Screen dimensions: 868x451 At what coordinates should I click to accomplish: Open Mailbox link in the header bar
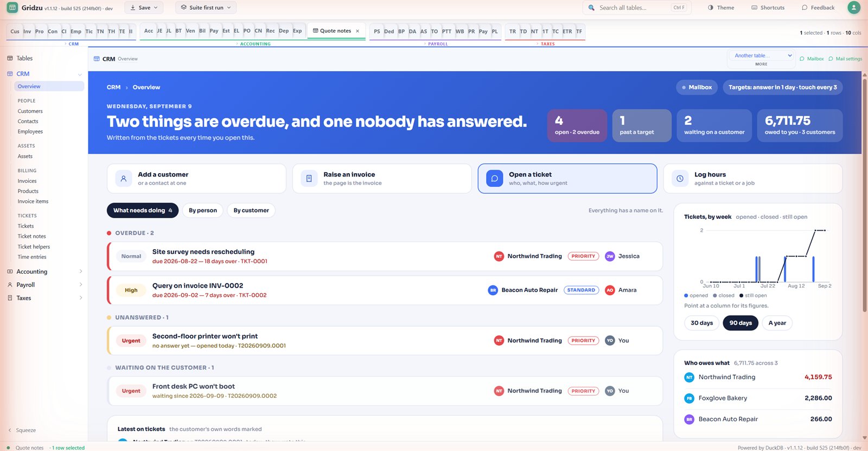point(812,59)
